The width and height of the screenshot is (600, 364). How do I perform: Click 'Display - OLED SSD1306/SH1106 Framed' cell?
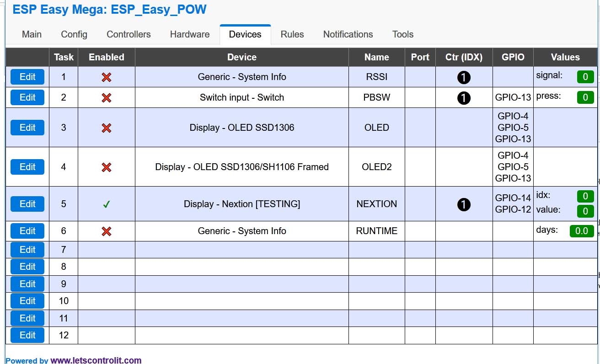[x=242, y=167]
